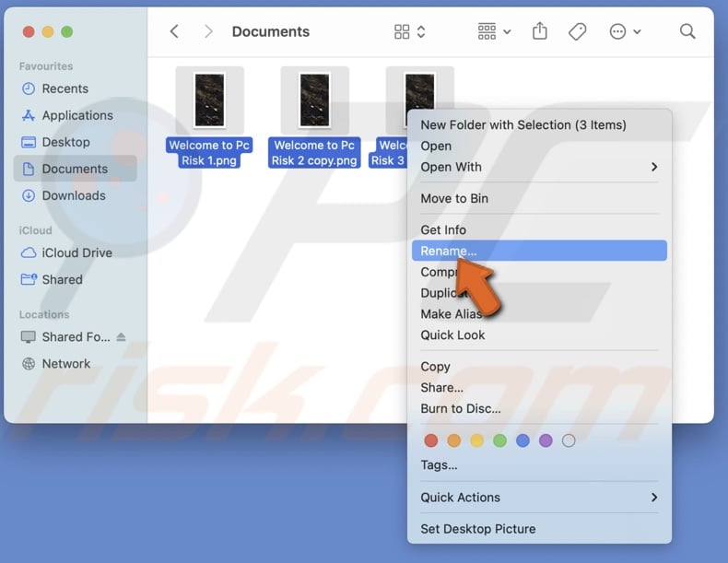Click the forward navigation chevron
The width and height of the screenshot is (728, 563).
point(208,31)
